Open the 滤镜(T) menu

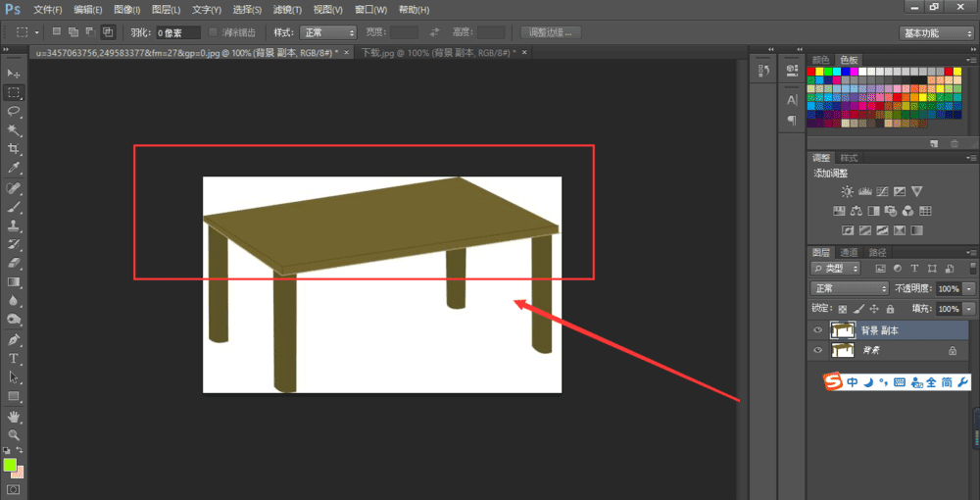284,9
